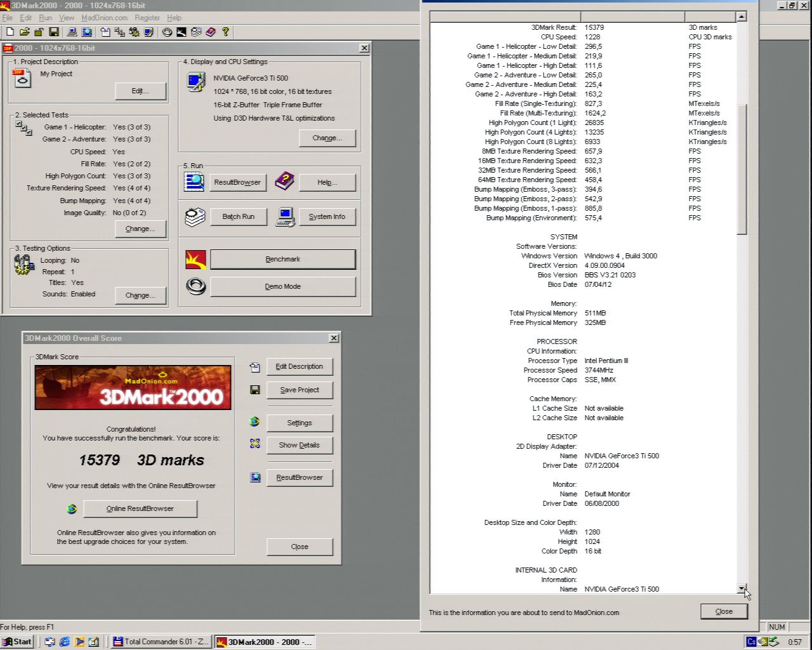Image resolution: width=812 pixels, height=650 pixels.
Task: Click Change button under Testing Options
Action: (140, 295)
